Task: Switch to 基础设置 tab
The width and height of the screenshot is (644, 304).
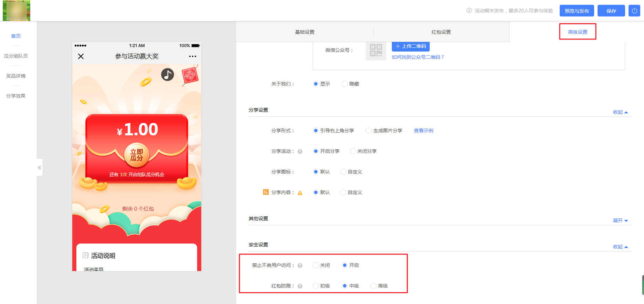Action: pos(305,32)
